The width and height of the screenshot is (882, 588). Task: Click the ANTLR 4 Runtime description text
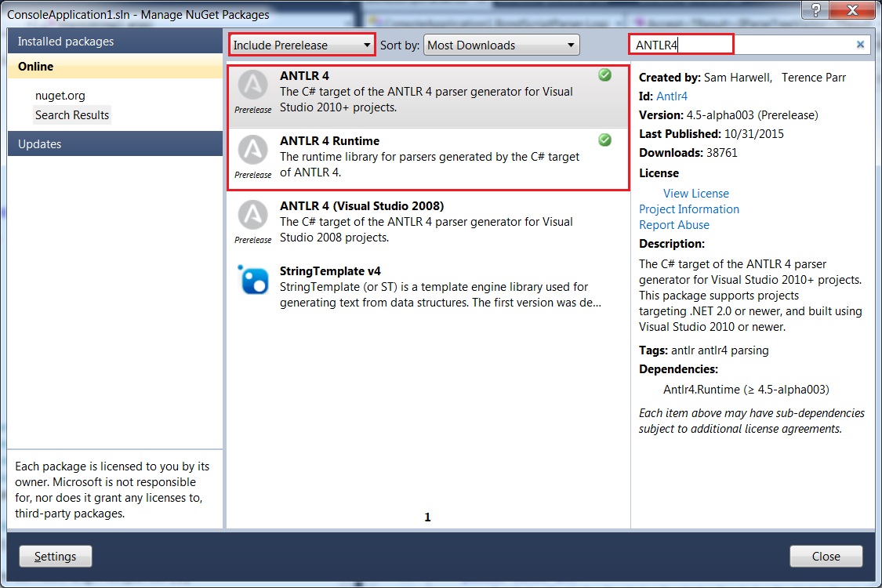430,165
